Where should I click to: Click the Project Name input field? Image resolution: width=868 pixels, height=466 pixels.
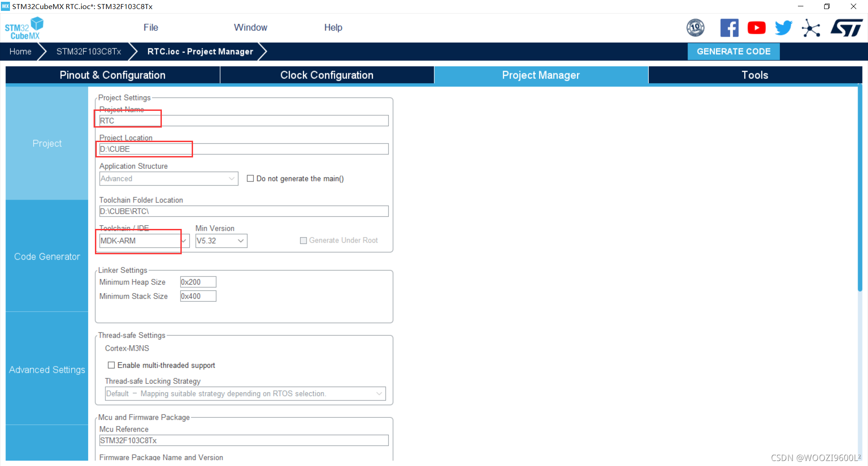[244, 121]
